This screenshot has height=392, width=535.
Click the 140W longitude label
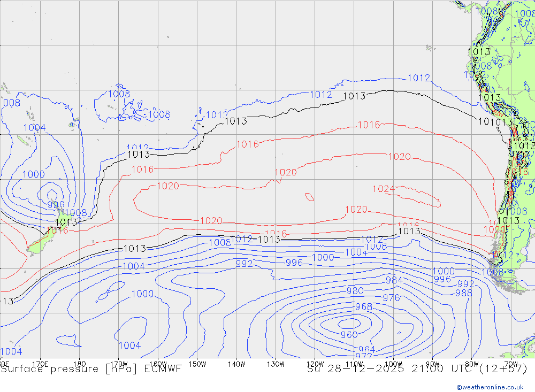pyautogui.click(x=236, y=364)
